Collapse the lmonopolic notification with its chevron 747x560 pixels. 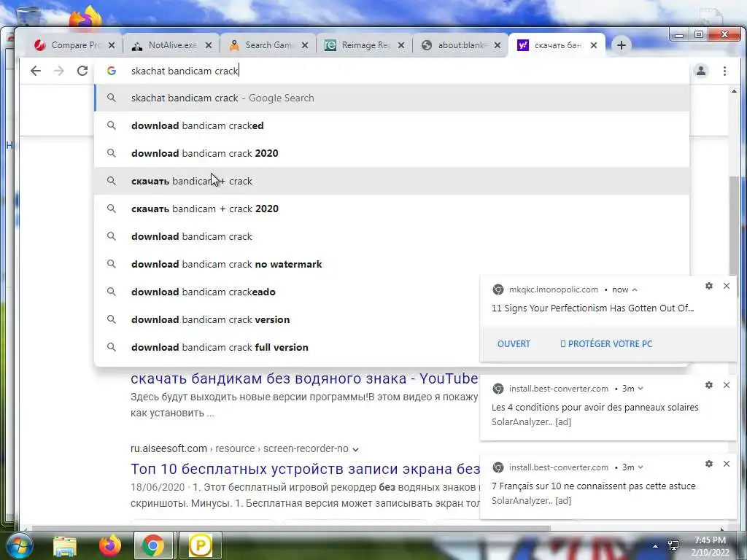click(x=635, y=289)
